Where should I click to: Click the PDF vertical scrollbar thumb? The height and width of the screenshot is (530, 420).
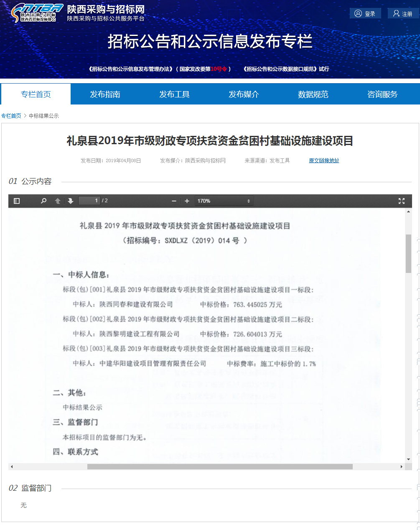[408, 253]
